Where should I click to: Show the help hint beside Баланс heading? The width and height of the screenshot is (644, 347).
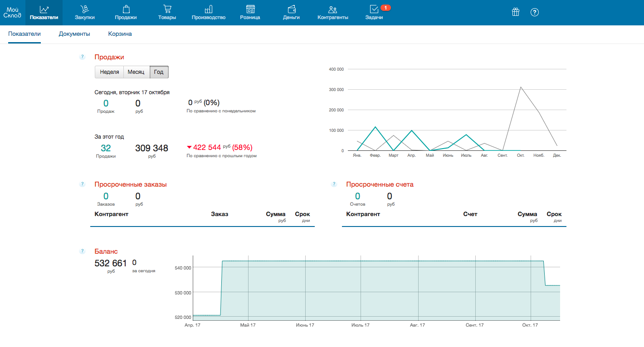(83, 251)
